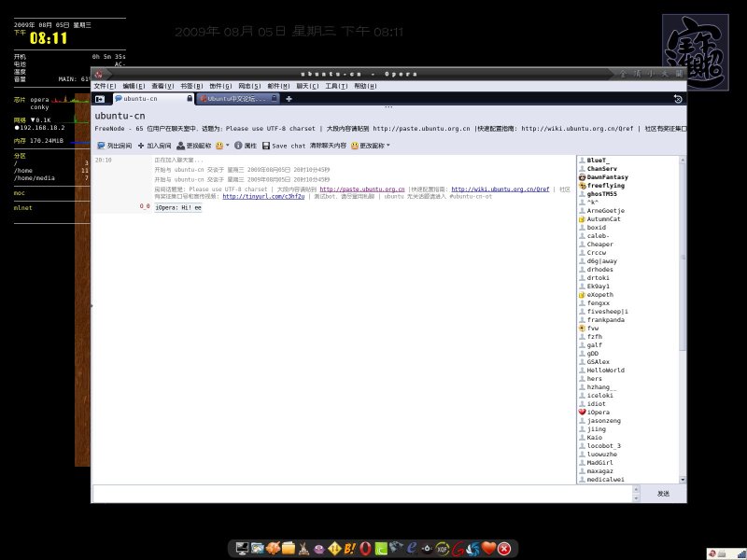Expand the 更改昵称 dropdown arrow

388,146
